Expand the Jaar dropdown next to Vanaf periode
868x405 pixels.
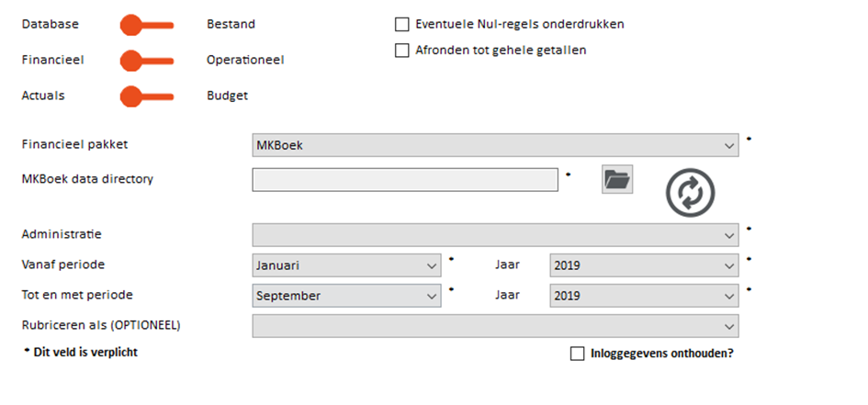(x=645, y=265)
